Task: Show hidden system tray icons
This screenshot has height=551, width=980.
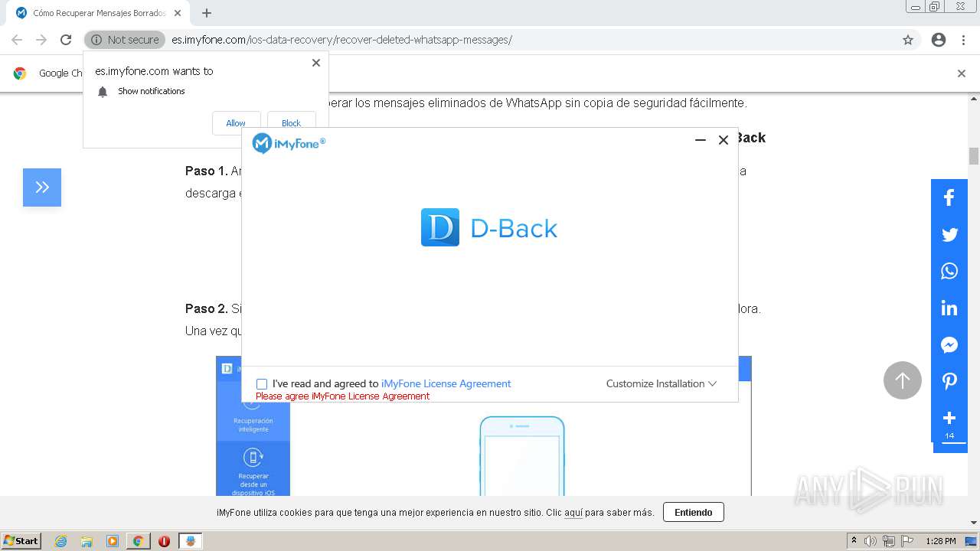Action: 854,541
